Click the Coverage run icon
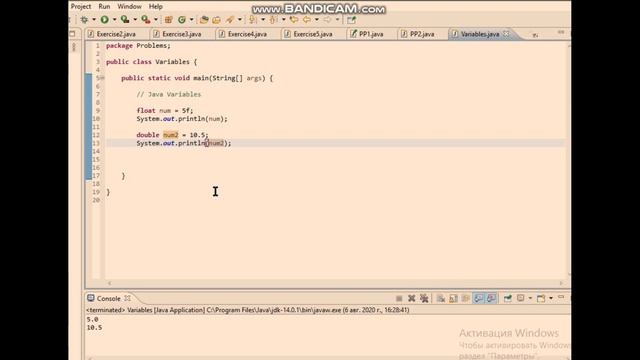This screenshot has height=360, width=640. (x=124, y=20)
